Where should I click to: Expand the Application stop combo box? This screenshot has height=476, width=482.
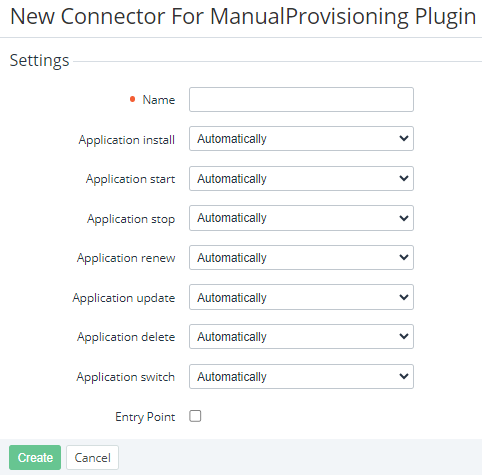point(301,218)
